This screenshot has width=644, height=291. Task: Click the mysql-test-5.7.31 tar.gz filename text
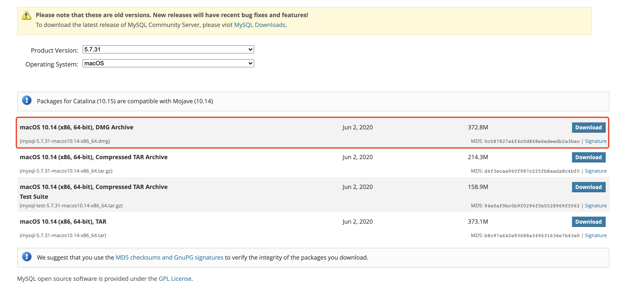(71, 205)
